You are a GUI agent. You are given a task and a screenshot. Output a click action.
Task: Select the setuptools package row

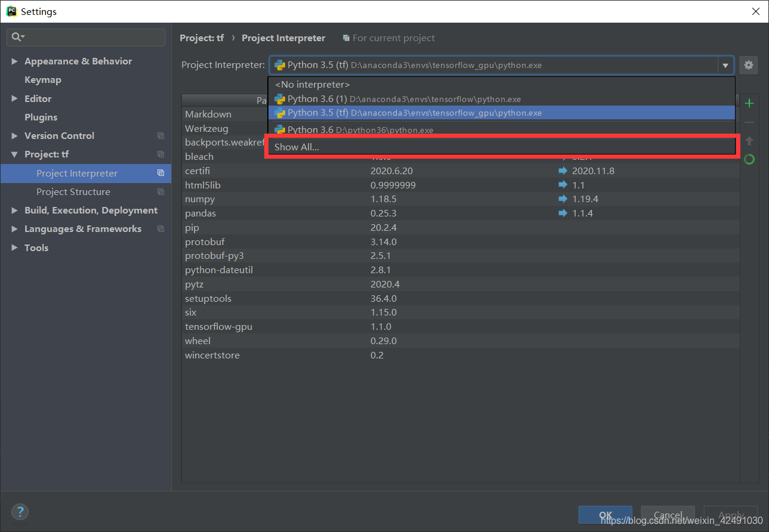pyautogui.click(x=461, y=298)
